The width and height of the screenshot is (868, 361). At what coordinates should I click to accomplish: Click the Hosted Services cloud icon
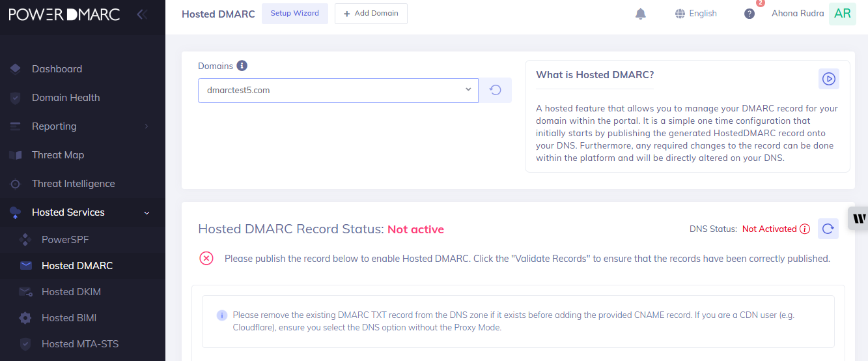(x=16, y=212)
